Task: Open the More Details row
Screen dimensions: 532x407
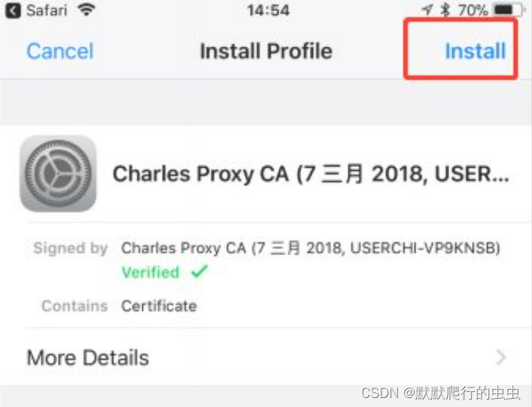Action: pos(266,357)
